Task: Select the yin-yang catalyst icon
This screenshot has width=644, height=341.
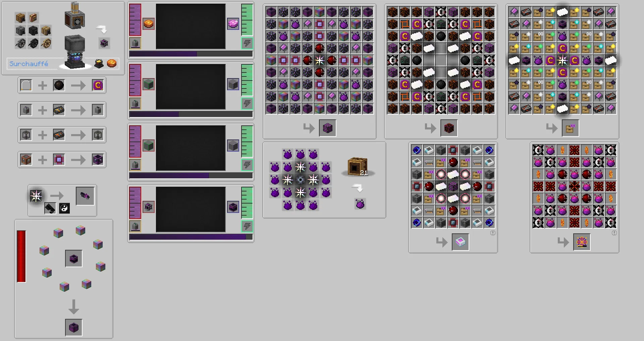Action: (64, 208)
